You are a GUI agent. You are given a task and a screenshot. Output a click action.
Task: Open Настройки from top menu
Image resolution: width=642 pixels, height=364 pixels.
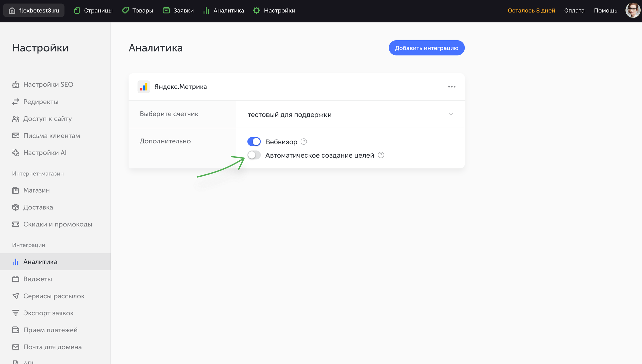[x=274, y=10]
